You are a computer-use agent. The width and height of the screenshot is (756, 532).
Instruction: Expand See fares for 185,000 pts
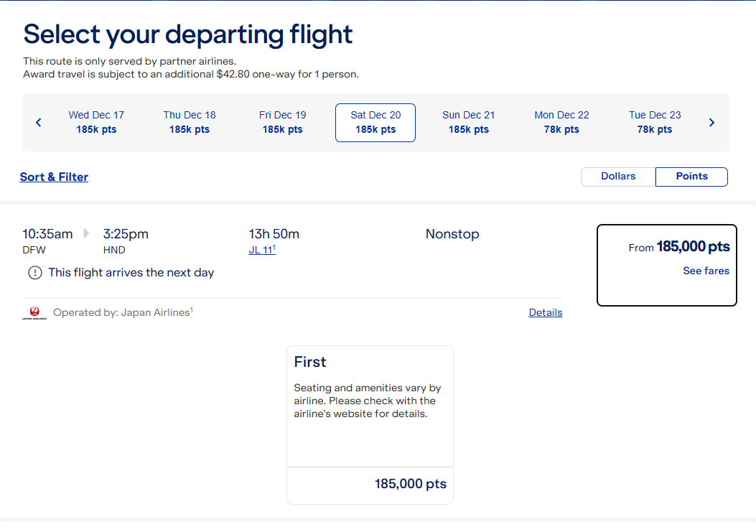coord(706,271)
